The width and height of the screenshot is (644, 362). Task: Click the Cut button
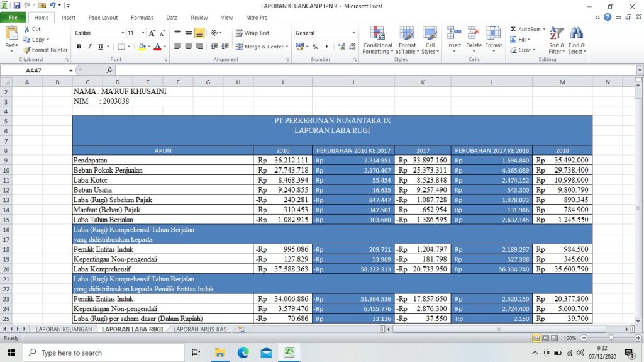pos(31,30)
